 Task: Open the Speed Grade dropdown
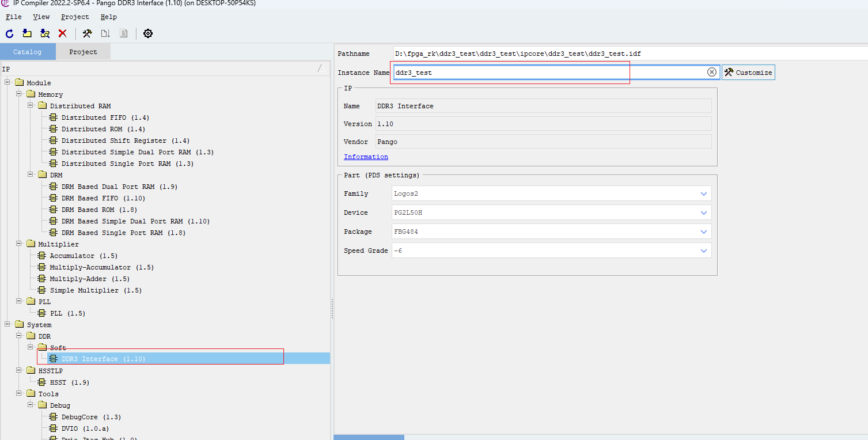703,250
